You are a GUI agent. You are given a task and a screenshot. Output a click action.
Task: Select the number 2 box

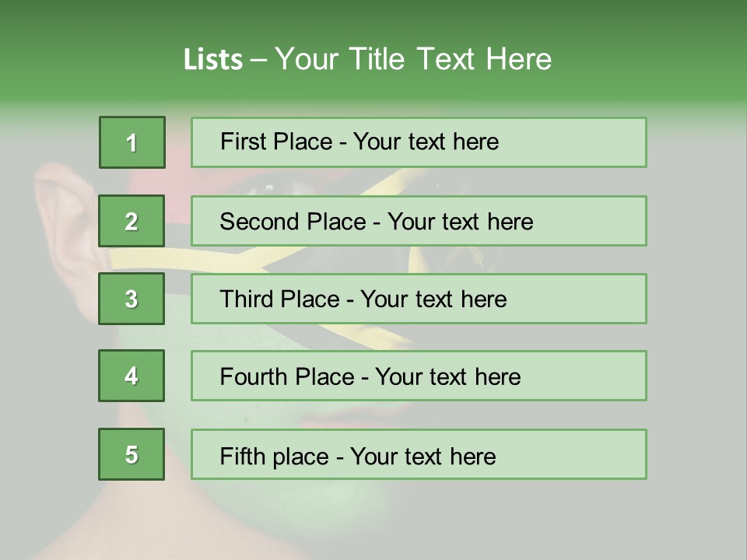[x=132, y=221]
